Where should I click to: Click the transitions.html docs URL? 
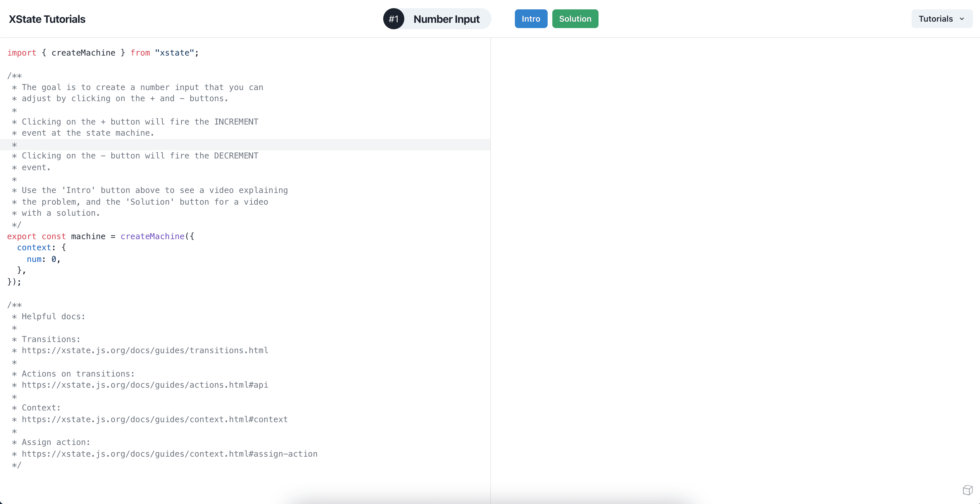tap(145, 351)
